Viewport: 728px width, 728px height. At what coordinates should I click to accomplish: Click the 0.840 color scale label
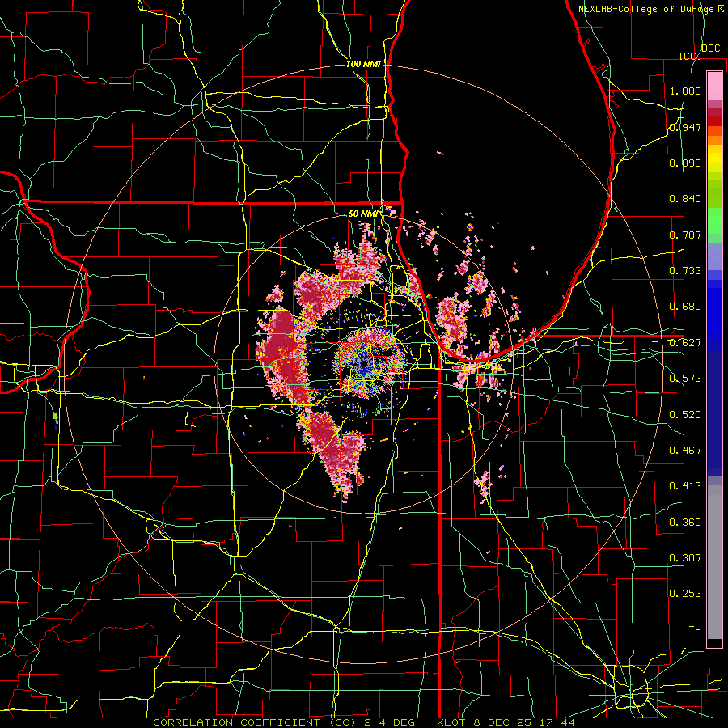[685, 199]
